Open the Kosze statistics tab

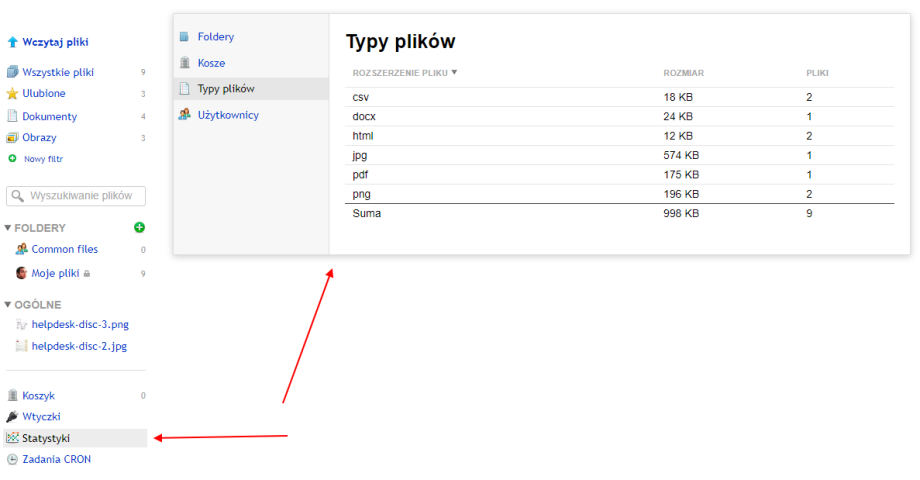pos(211,63)
